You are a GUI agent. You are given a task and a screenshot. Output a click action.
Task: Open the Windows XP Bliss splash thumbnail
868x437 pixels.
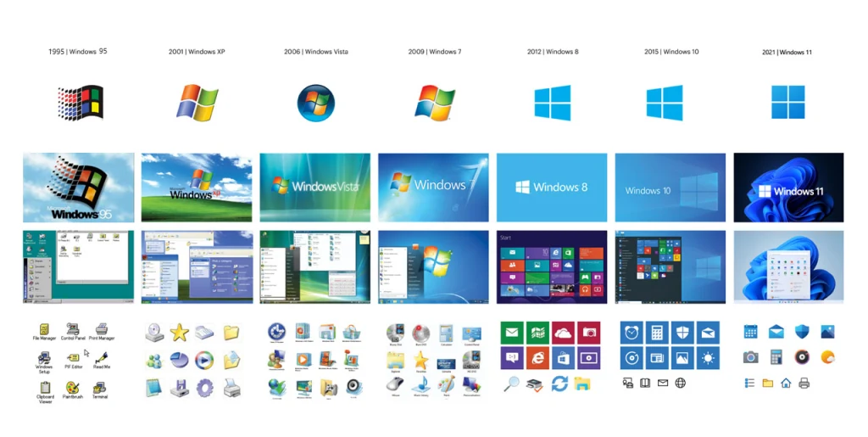click(x=197, y=188)
